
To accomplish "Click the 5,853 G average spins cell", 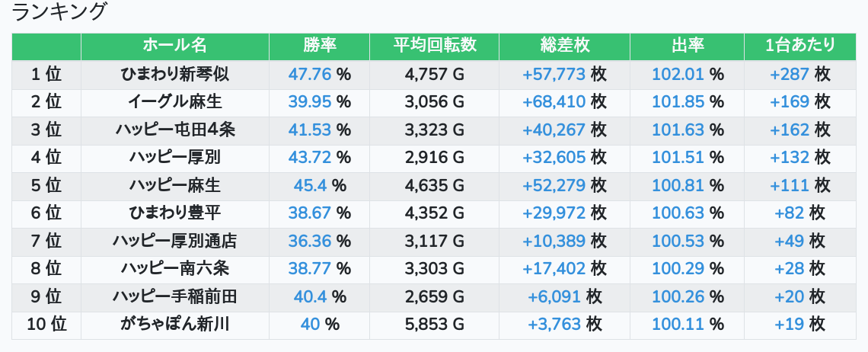I will tap(434, 325).
